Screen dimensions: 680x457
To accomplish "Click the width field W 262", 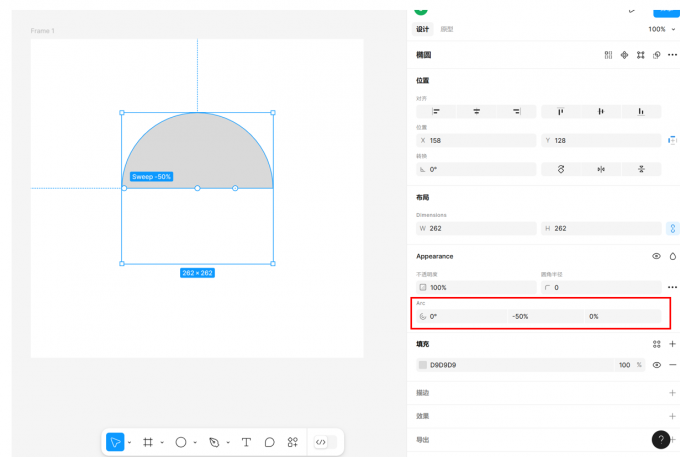I will tap(476, 228).
